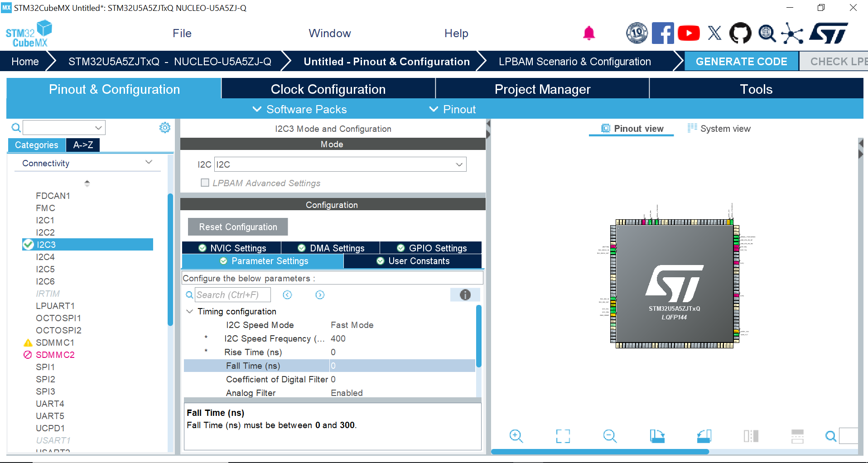
Task: Open the notification bell icon
Action: point(589,33)
